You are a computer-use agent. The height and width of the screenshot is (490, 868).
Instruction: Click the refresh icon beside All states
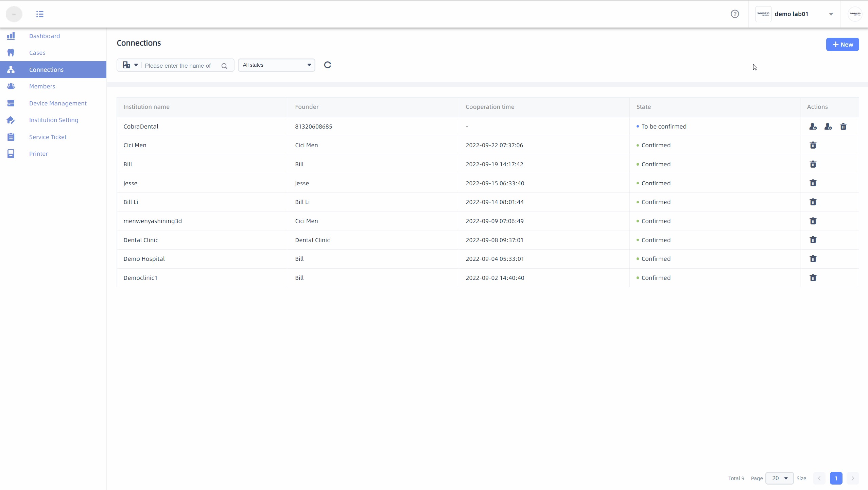pos(327,65)
